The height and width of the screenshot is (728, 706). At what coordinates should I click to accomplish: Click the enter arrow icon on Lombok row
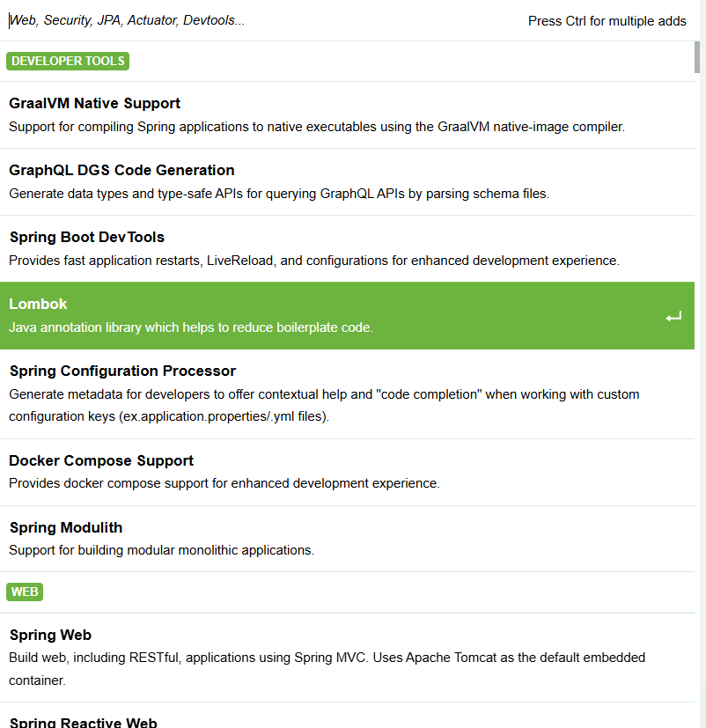pos(673,317)
